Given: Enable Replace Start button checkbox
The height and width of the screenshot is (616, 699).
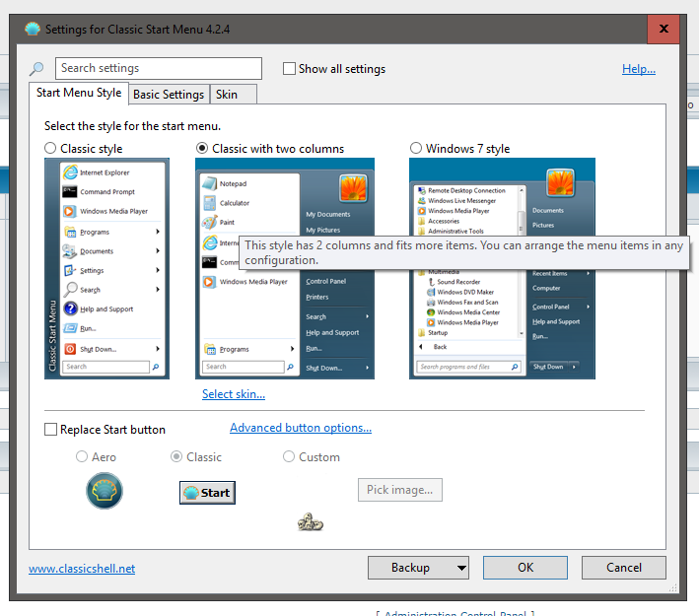Looking at the screenshot, I should (x=51, y=430).
